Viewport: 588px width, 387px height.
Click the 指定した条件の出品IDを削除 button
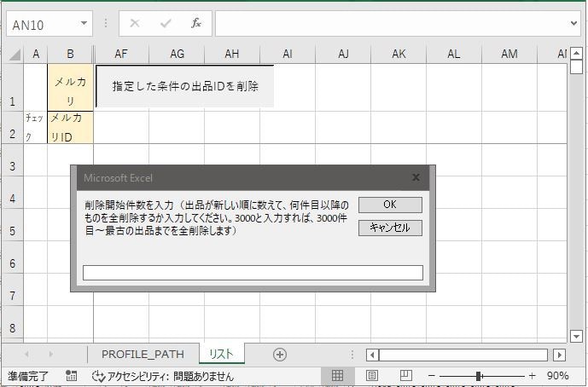(x=185, y=86)
